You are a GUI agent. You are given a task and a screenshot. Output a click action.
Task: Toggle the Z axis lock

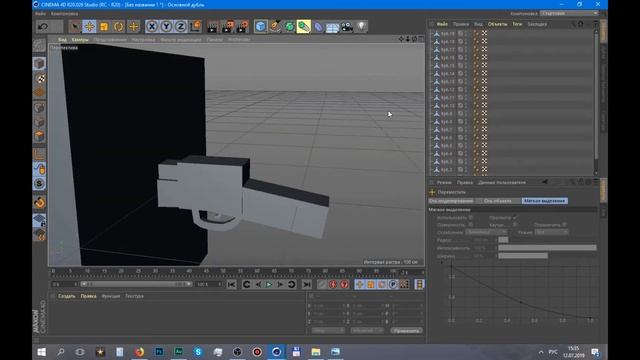click(180, 27)
